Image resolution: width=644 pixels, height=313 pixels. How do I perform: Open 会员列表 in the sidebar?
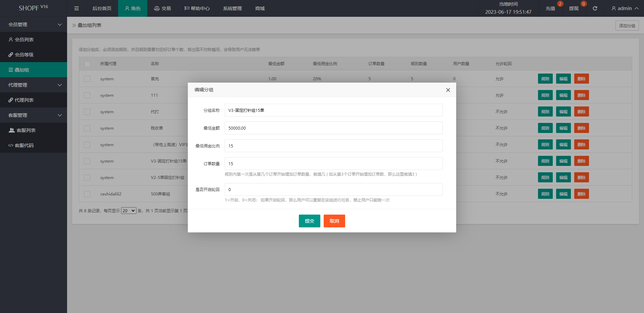click(24, 40)
